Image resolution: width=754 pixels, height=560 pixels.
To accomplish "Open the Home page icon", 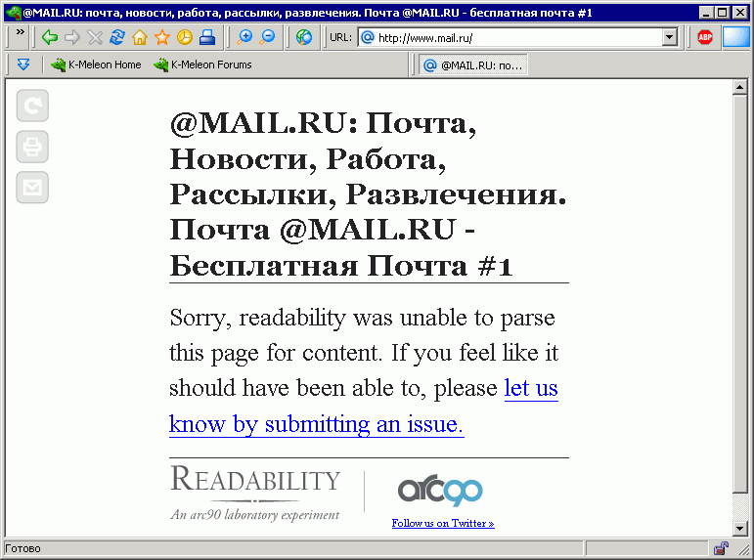I will point(140,37).
